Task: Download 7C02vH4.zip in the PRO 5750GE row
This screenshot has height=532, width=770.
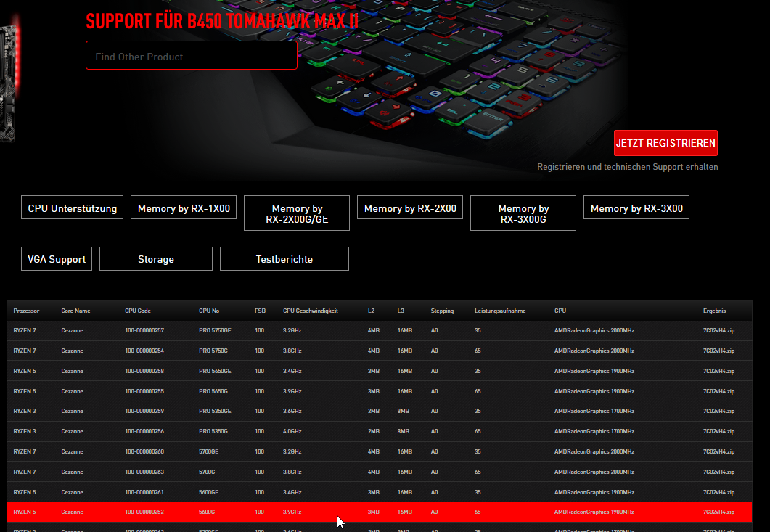Action: pos(718,331)
